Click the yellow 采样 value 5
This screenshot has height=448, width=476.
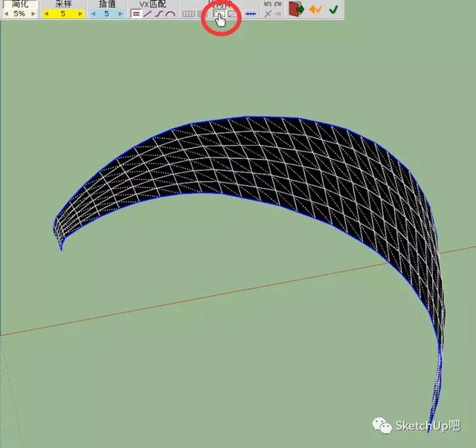[63, 13]
